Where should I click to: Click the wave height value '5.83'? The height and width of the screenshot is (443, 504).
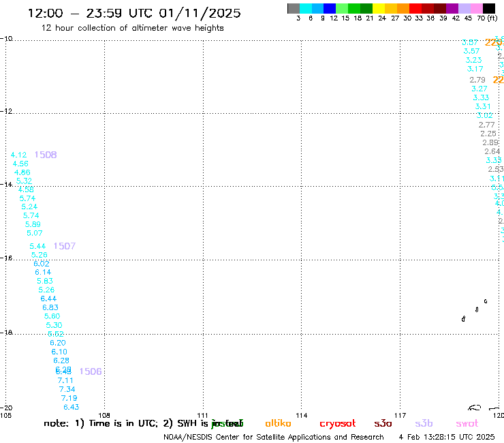click(45, 281)
